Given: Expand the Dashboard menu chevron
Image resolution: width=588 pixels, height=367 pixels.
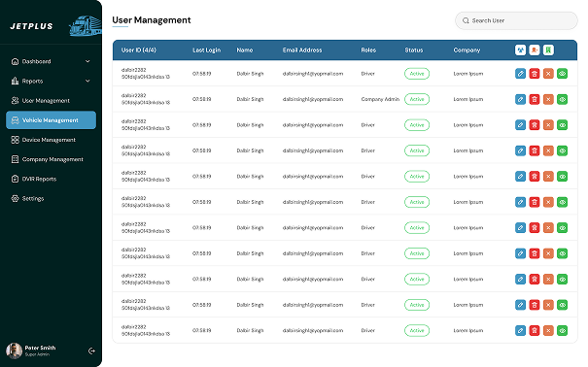Looking at the screenshot, I should click(87, 61).
